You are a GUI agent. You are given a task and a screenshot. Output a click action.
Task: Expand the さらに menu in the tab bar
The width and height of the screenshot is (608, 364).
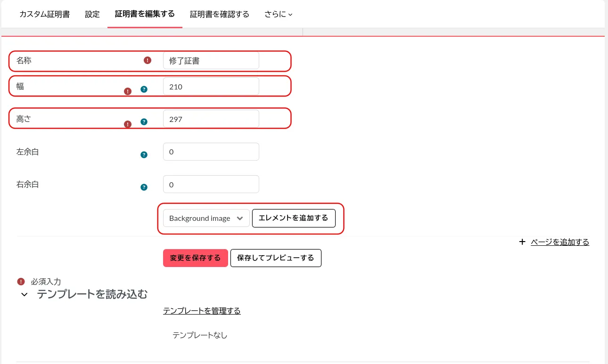[278, 14]
